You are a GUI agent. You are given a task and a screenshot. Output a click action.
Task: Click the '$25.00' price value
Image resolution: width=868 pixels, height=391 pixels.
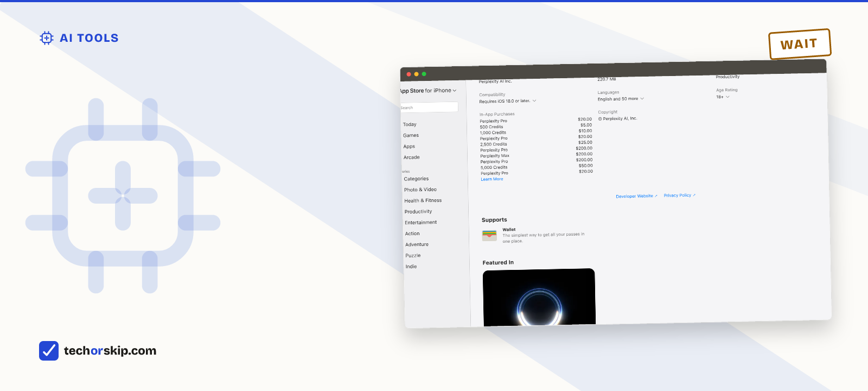coord(585,142)
